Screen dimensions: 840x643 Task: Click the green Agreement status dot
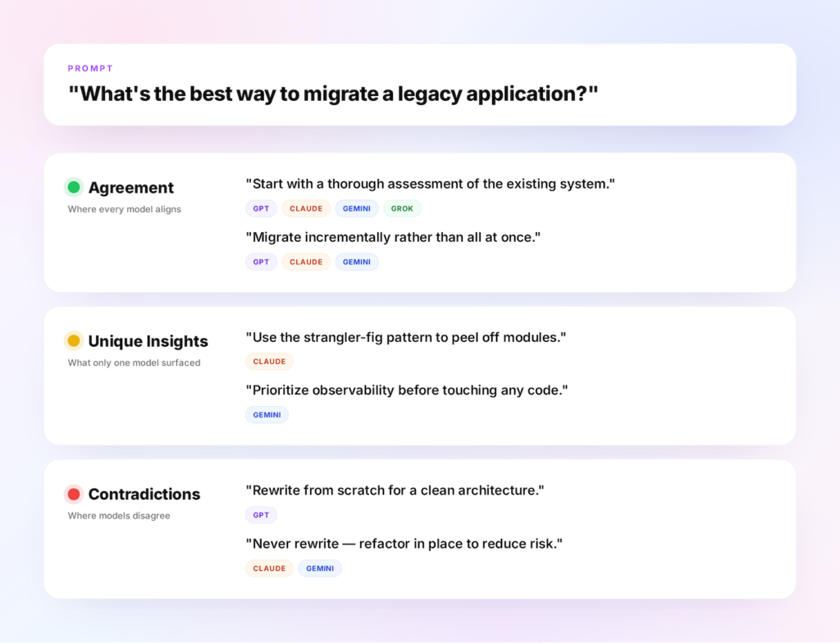coord(74,187)
